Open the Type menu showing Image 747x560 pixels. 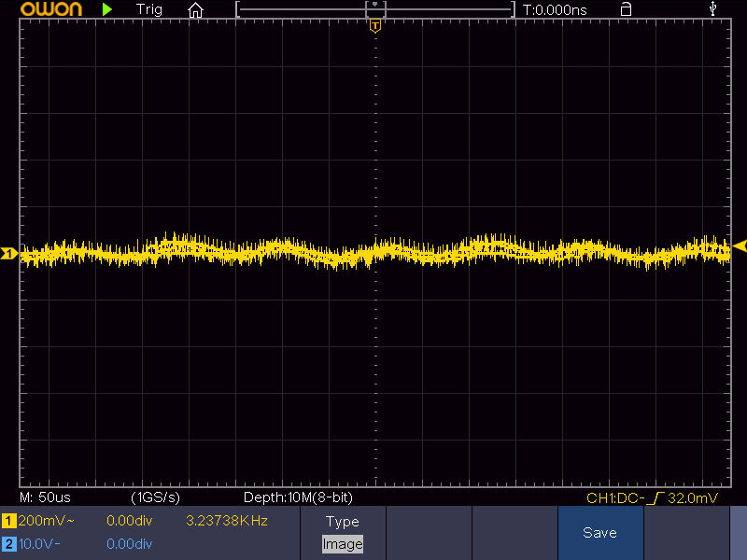[x=342, y=533]
